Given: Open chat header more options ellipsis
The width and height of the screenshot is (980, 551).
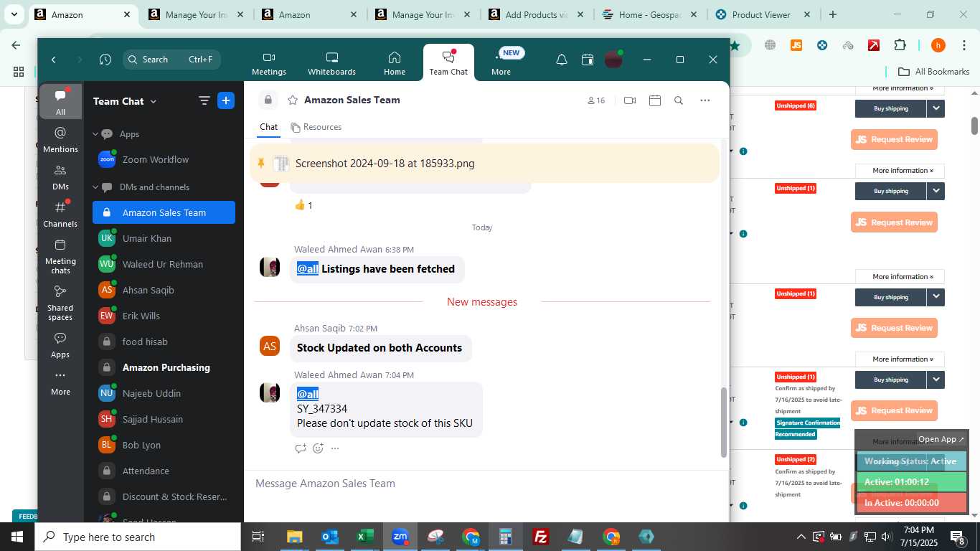Looking at the screenshot, I should tap(705, 100).
